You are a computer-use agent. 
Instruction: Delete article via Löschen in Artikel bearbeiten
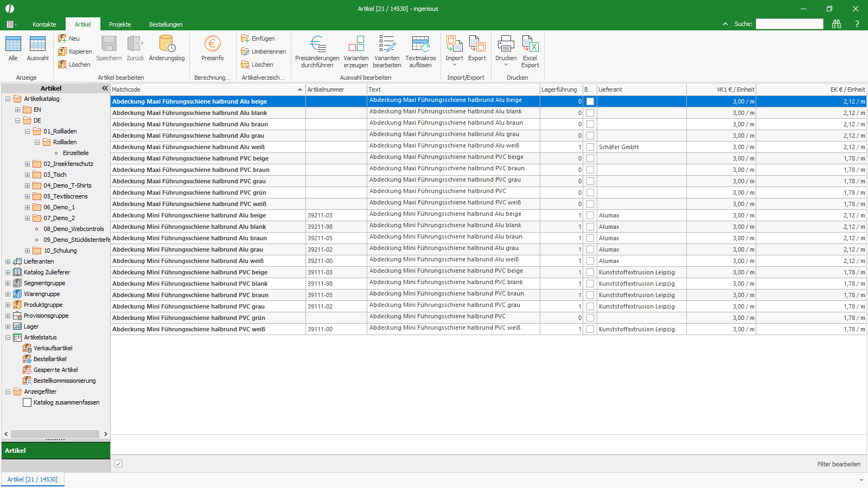74,65
